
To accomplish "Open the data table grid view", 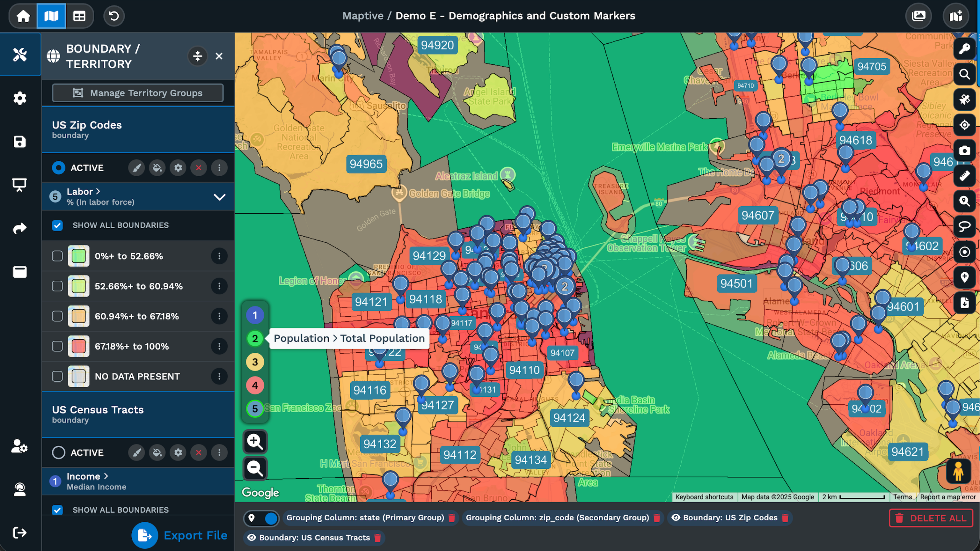I will tap(79, 16).
